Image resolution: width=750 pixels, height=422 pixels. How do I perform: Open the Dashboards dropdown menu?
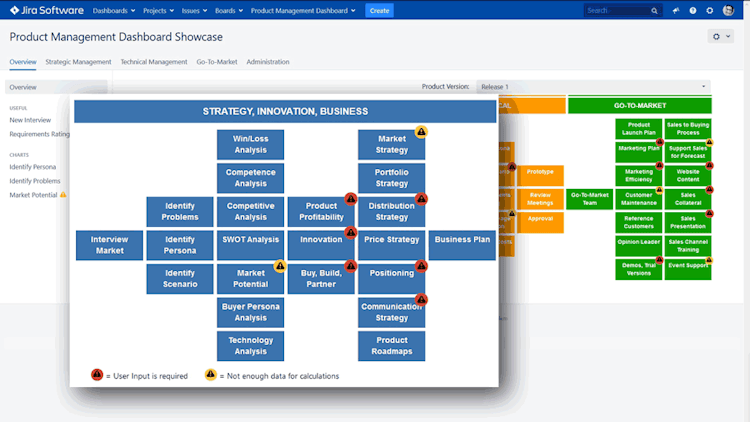coord(114,11)
